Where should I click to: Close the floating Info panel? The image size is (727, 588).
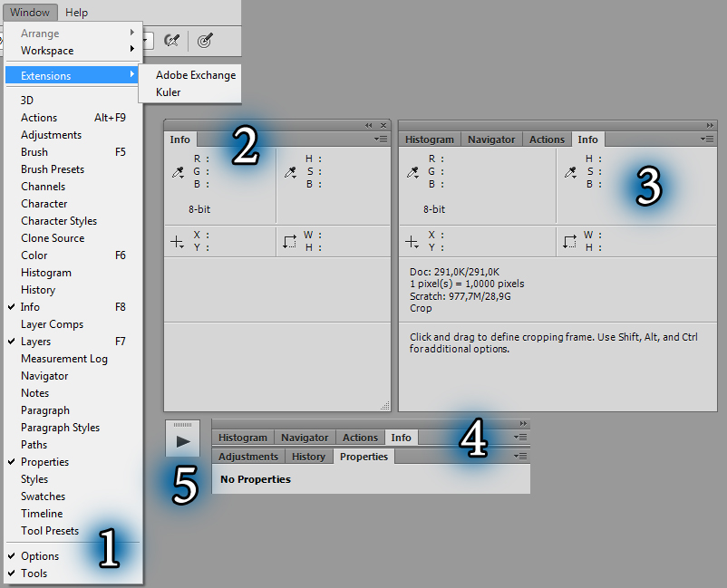tap(383, 126)
